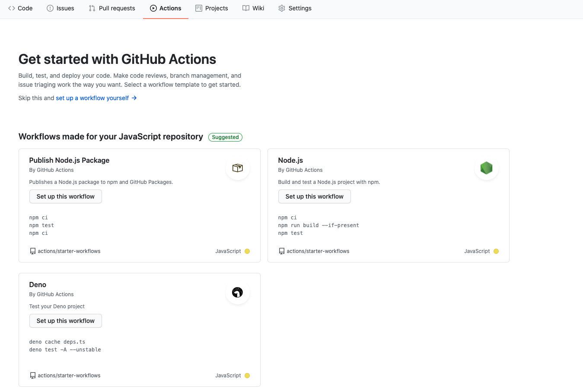This screenshot has height=392, width=583.
Task: Click the Projects board icon
Action: pyautogui.click(x=199, y=8)
